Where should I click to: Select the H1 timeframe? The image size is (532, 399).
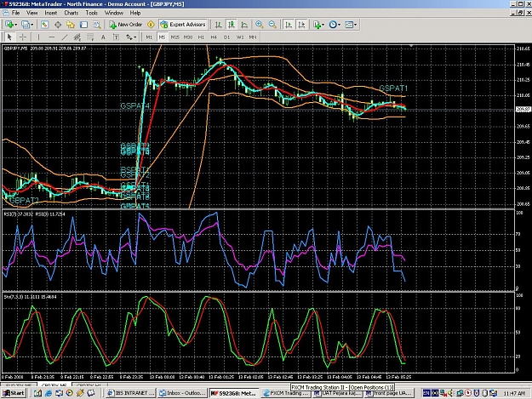click(x=201, y=37)
